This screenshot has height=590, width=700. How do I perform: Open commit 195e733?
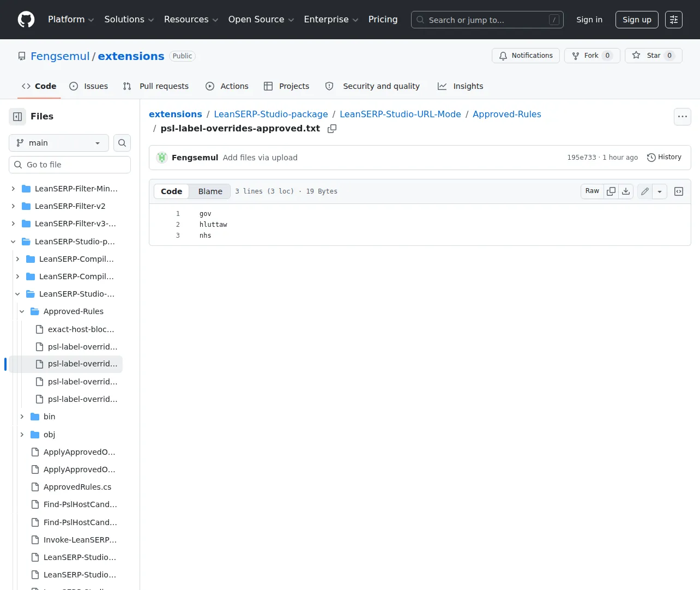coord(582,158)
